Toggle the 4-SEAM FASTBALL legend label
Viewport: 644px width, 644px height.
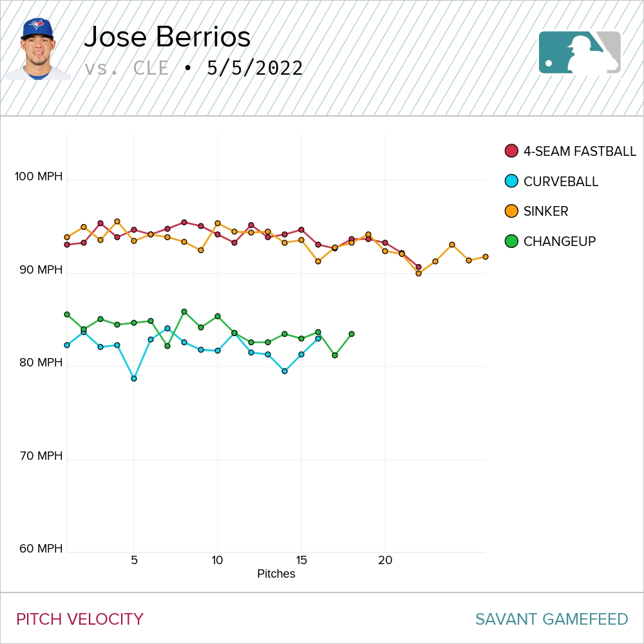(x=580, y=151)
